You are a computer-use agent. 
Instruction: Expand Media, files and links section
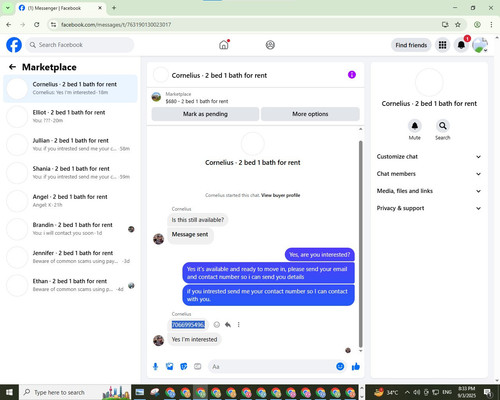(429, 191)
